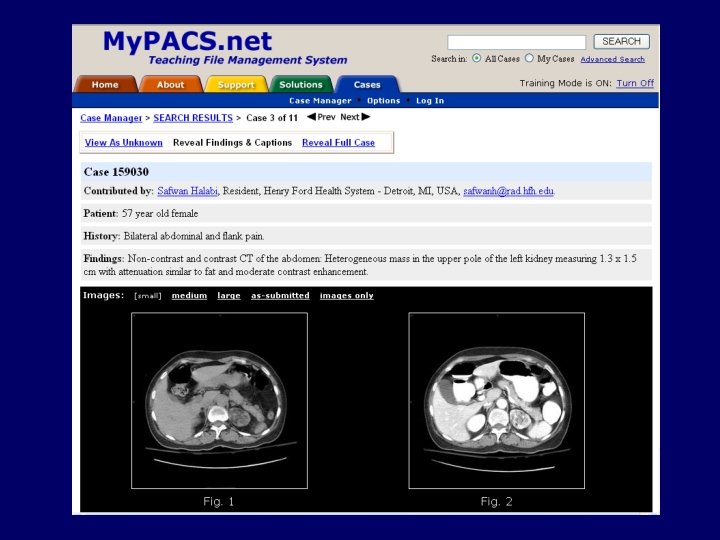Click the MyPACS.net logo
720x540 pixels.
click(x=187, y=41)
